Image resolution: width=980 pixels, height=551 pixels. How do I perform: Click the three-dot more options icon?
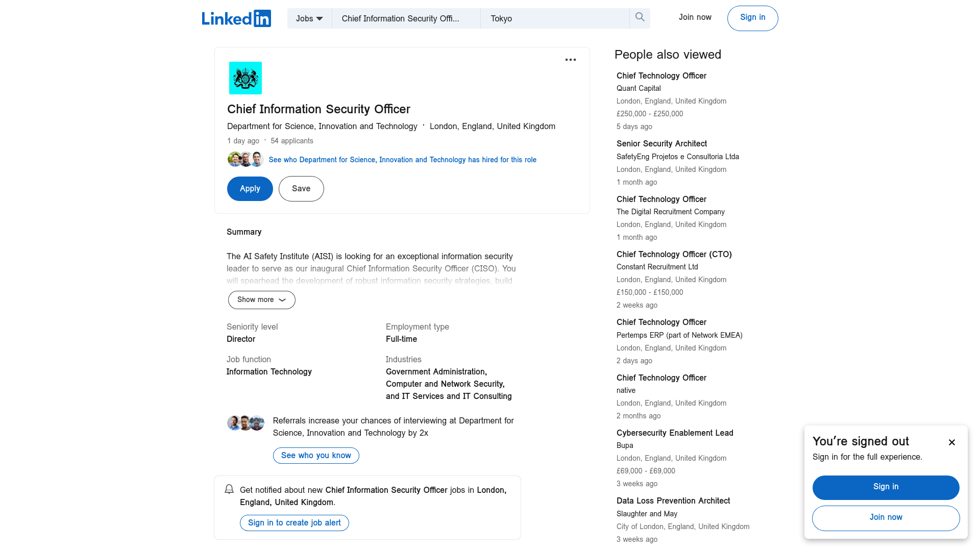click(x=571, y=60)
